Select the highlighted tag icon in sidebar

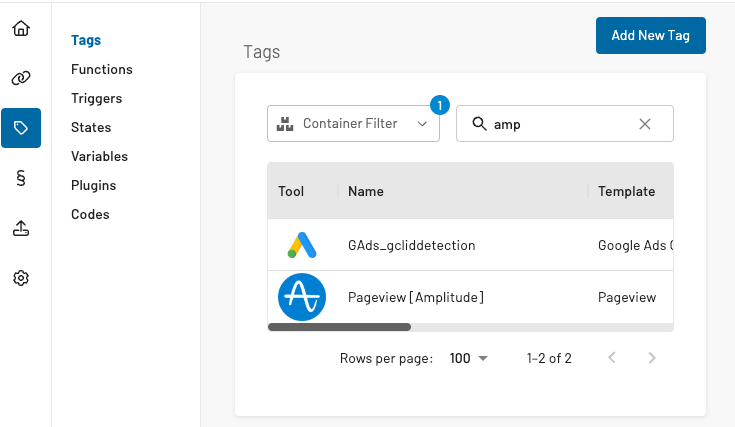[21, 128]
